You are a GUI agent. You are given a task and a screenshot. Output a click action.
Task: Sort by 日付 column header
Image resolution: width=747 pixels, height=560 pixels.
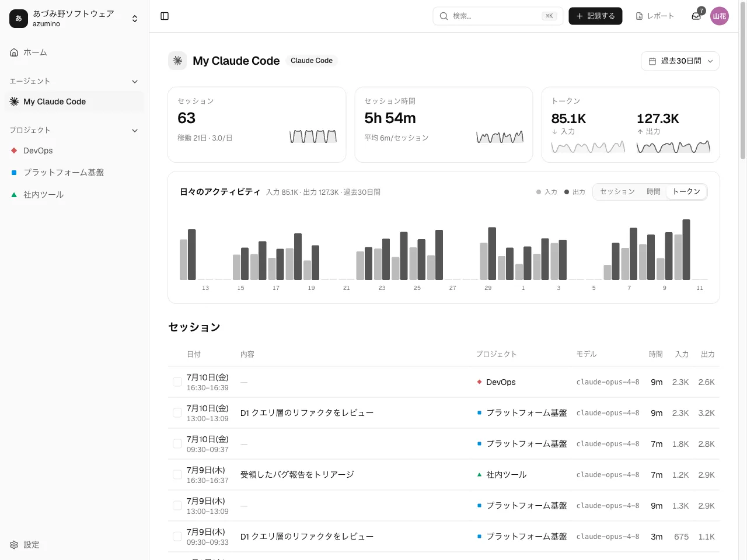[194, 354]
